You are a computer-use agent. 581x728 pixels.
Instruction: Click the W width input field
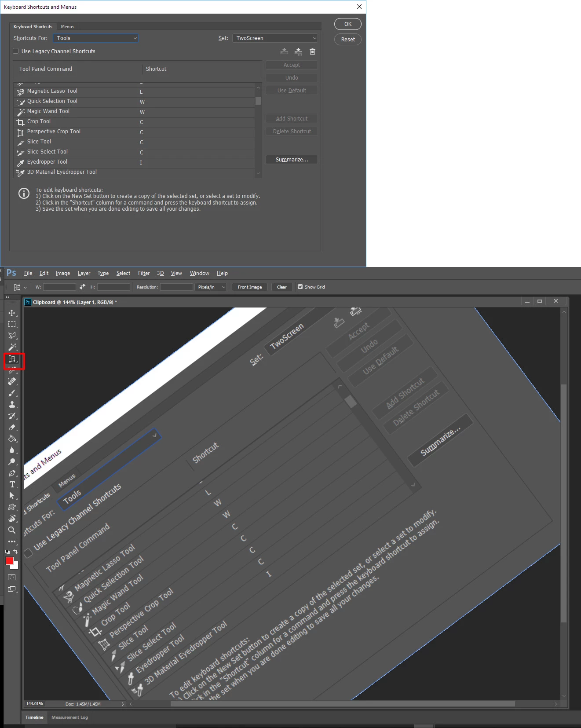point(60,287)
